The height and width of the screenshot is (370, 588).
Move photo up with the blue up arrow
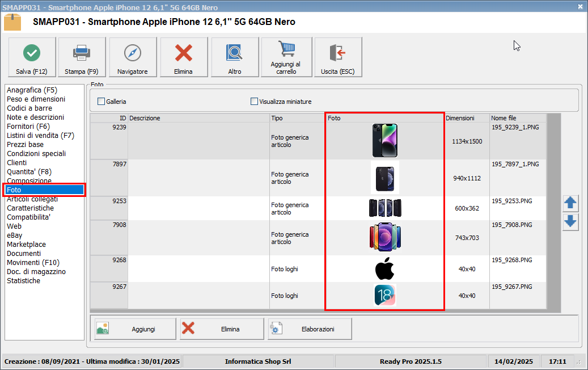point(570,203)
